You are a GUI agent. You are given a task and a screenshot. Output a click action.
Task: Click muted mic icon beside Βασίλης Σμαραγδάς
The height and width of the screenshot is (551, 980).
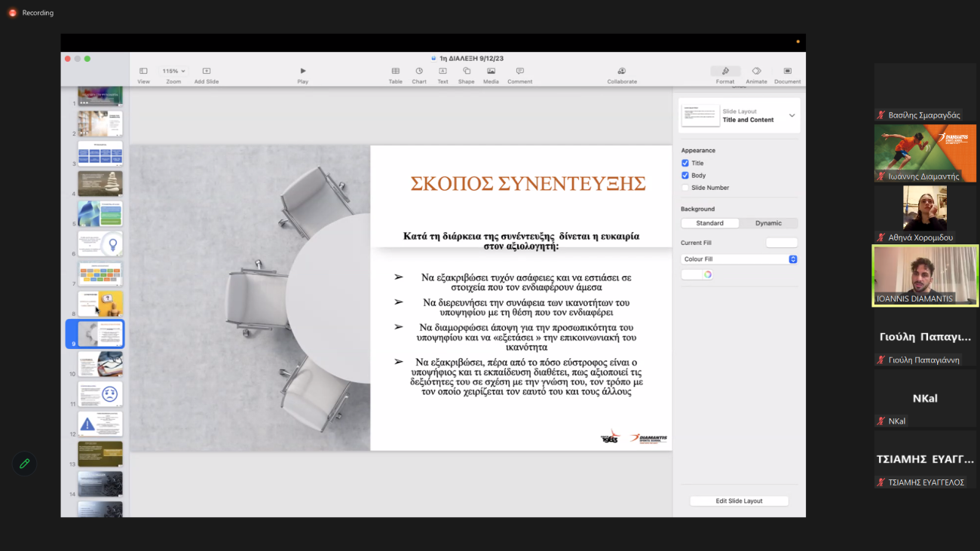coord(880,115)
